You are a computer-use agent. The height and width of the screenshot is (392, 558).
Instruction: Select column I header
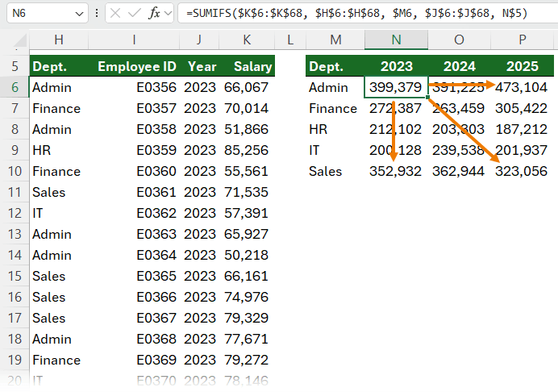(x=134, y=40)
